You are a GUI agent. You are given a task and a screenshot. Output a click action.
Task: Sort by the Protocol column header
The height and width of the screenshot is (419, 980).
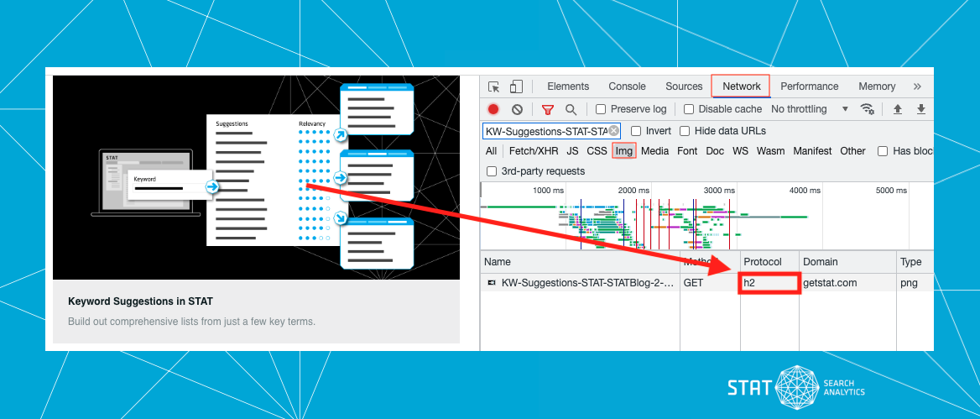click(x=769, y=262)
